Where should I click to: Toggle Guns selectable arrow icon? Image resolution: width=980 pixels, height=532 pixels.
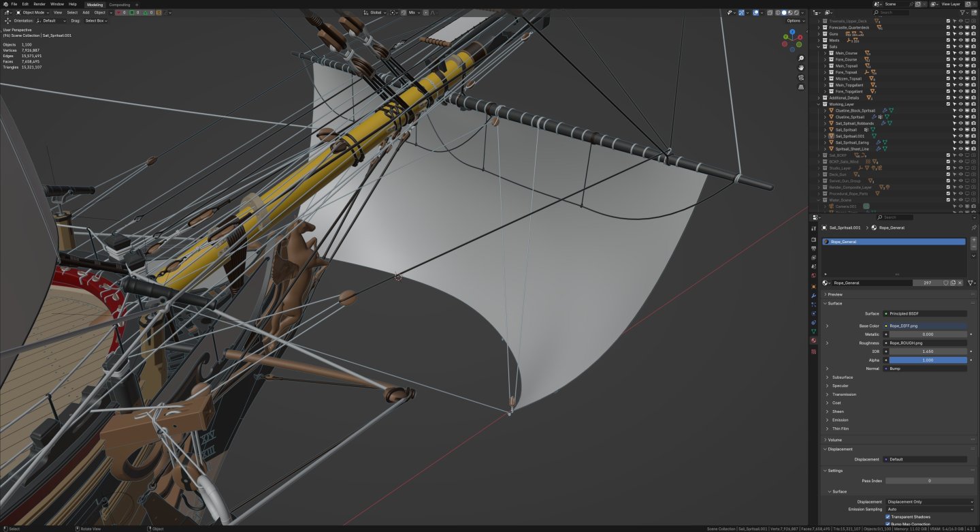tap(954, 33)
